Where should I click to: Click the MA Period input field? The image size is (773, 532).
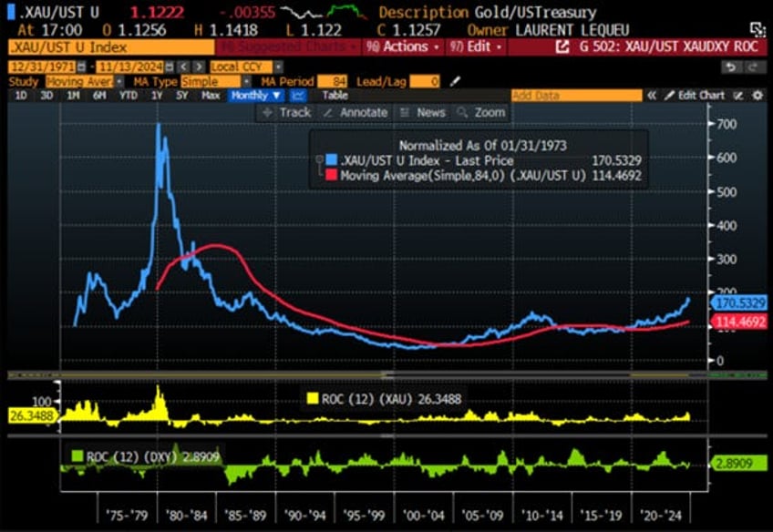point(332,81)
